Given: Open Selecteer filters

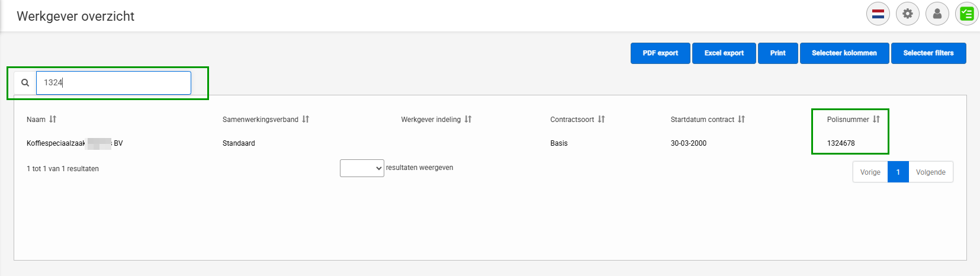Looking at the screenshot, I should pos(928,53).
